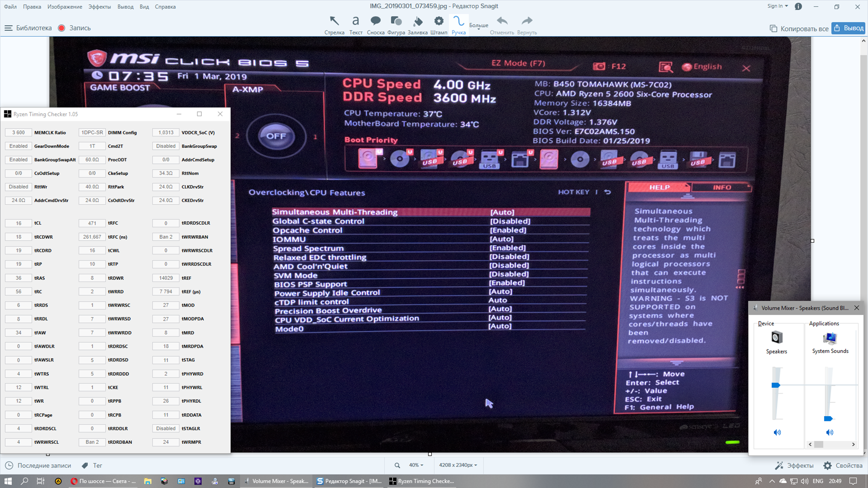Open the Изображение menu
The width and height of the screenshot is (868, 488).
[65, 7]
